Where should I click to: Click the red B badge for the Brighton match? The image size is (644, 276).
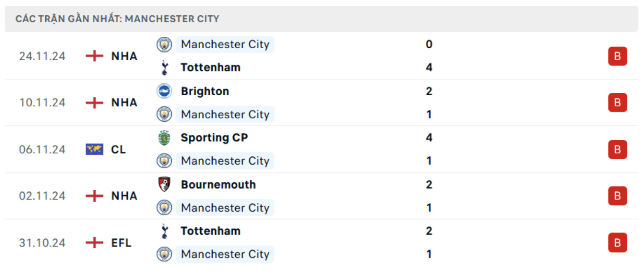(618, 103)
